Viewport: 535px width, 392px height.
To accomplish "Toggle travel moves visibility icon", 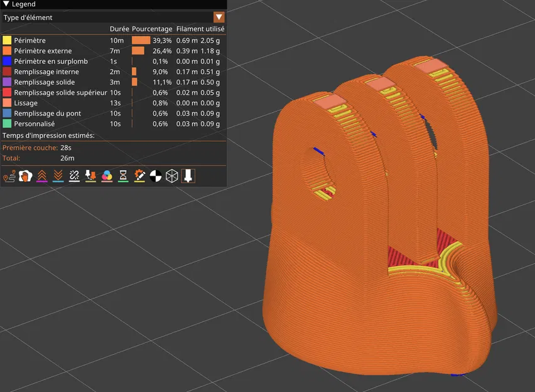I will click(x=9, y=176).
